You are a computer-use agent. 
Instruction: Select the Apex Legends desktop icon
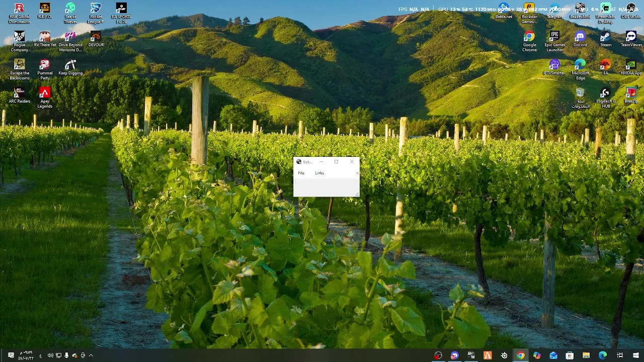[45, 98]
